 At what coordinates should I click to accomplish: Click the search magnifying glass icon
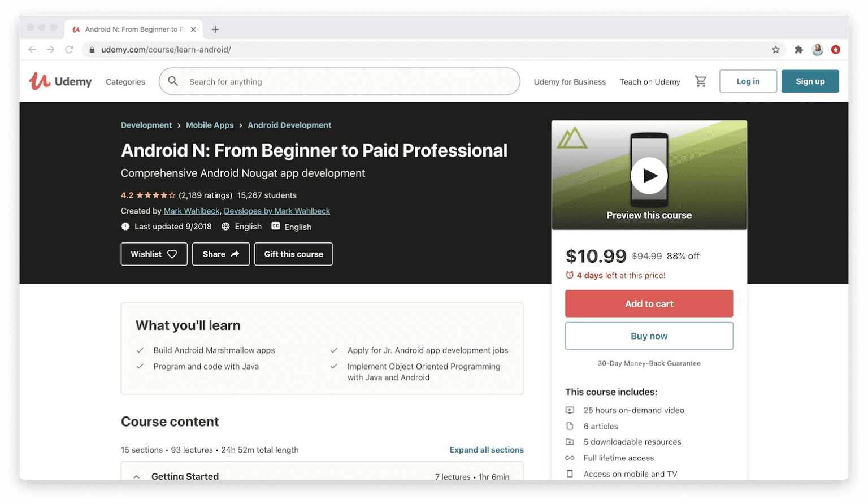tap(173, 81)
